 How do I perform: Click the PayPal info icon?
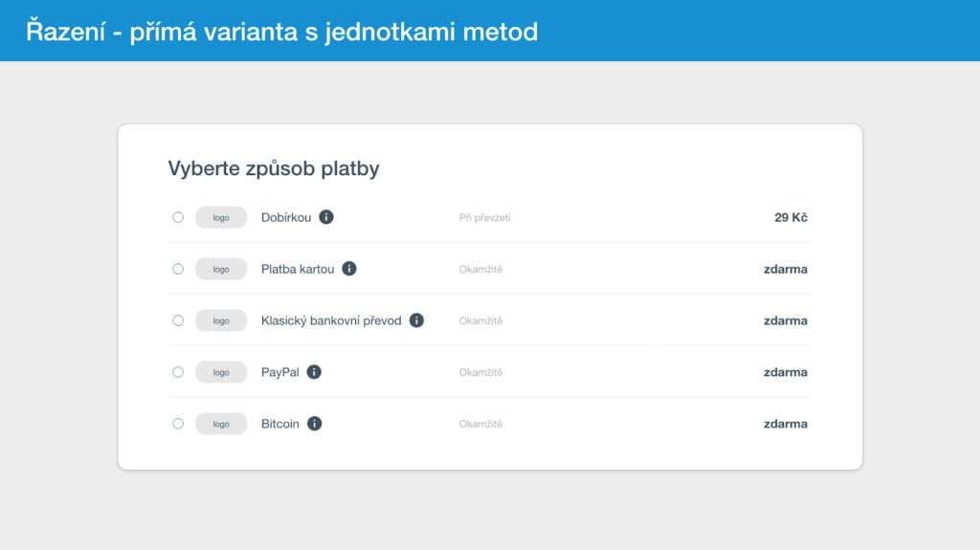coord(314,372)
